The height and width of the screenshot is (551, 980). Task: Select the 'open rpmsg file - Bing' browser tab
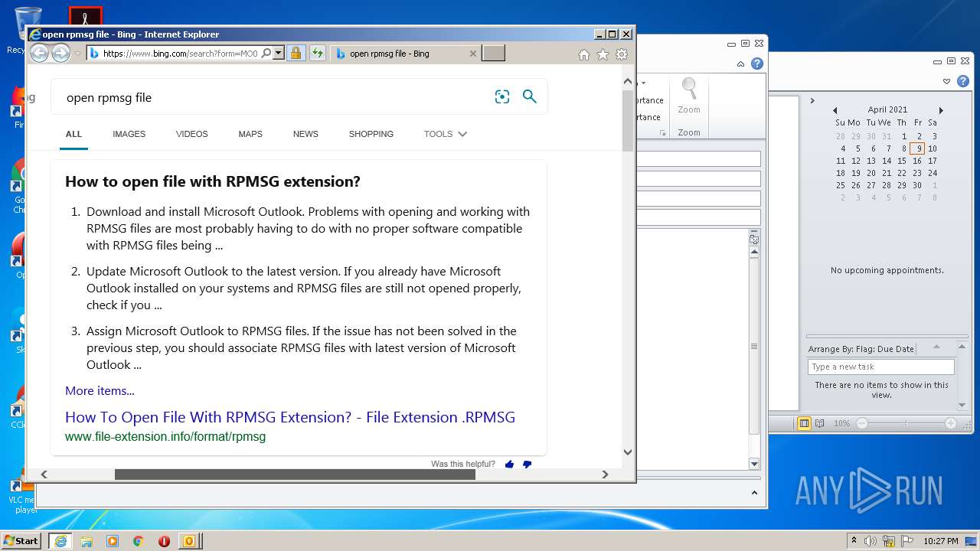(x=407, y=54)
